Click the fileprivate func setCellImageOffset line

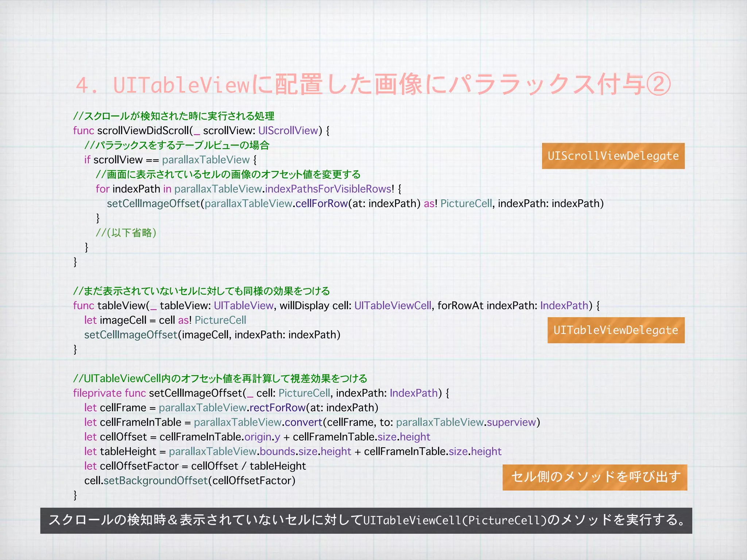pos(261,393)
